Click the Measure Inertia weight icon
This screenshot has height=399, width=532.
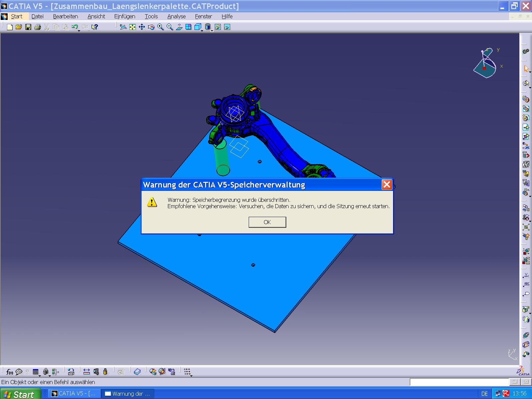[105, 372]
